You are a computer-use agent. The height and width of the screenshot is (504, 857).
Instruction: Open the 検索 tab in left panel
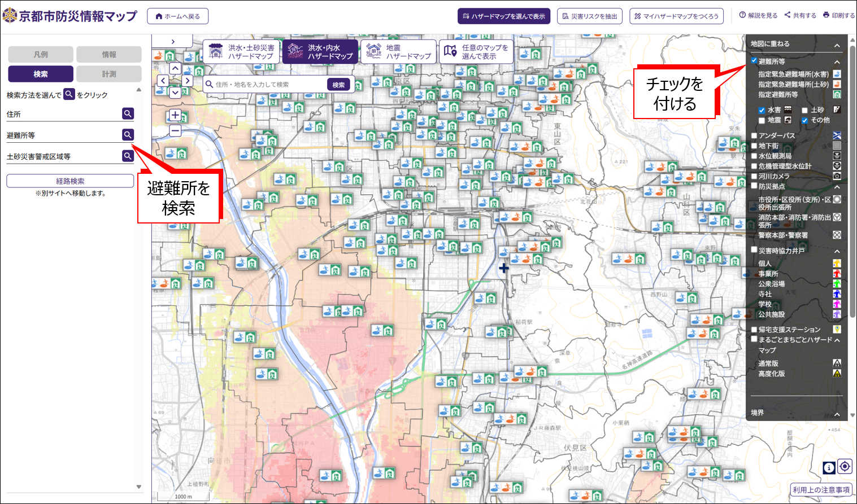pos(41,74)
